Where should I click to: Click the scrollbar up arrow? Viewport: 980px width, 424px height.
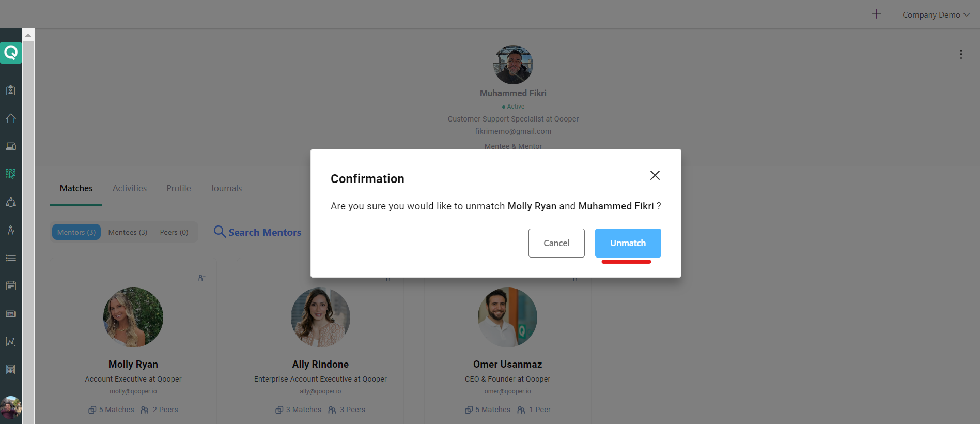(x=28, y=35)
